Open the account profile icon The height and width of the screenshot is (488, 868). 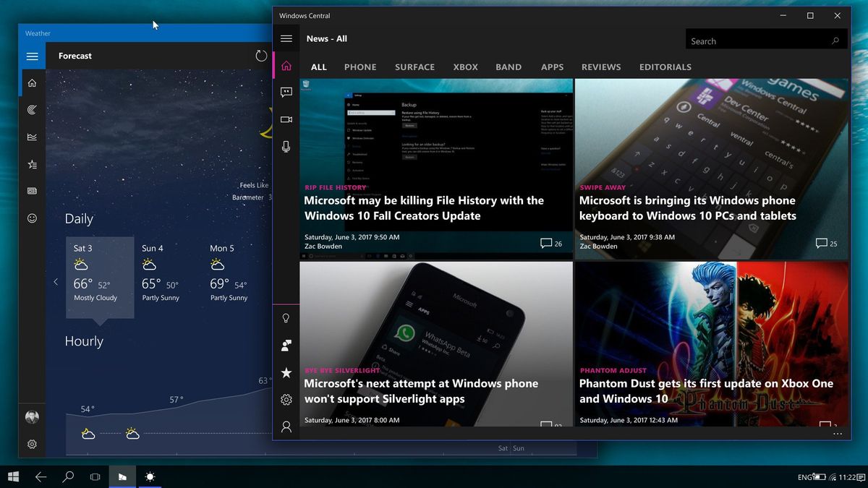click(x=286, y=427)
